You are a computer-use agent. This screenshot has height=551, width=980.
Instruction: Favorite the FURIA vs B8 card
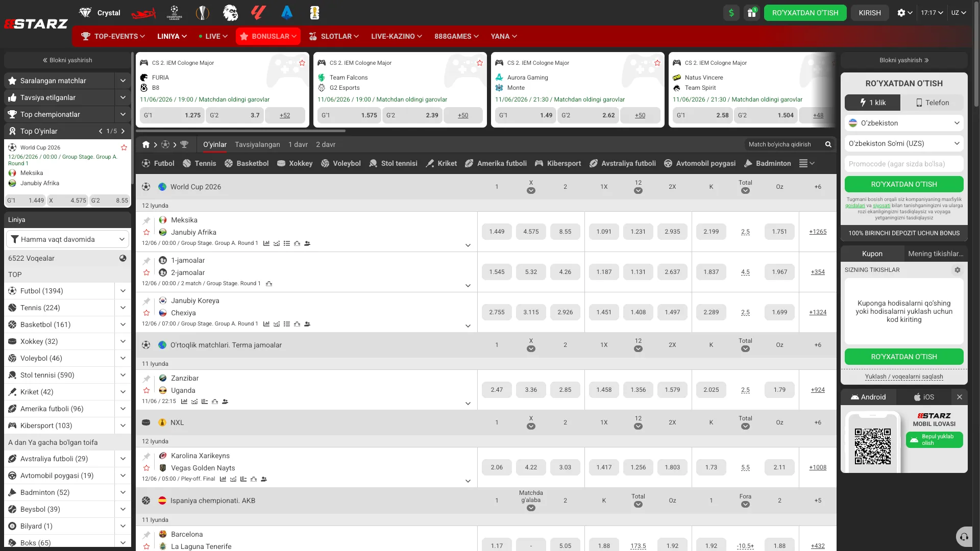tap(302, 63)
